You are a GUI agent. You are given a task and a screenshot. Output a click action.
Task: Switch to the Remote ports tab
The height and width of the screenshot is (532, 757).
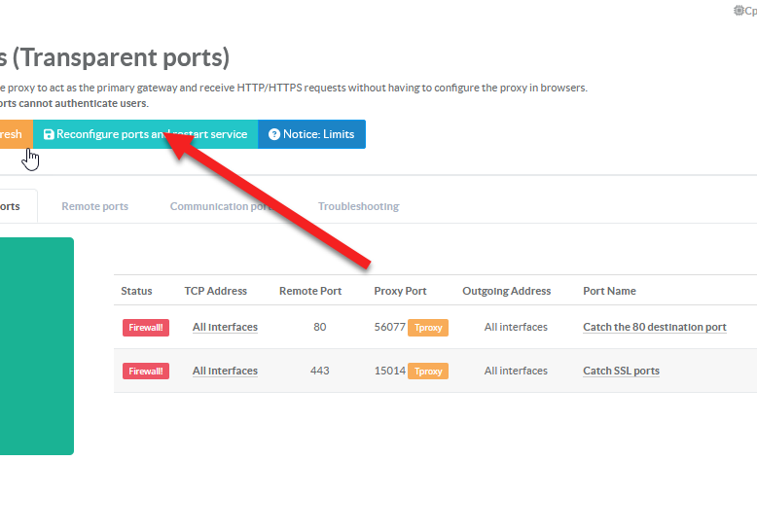point(94,206)
